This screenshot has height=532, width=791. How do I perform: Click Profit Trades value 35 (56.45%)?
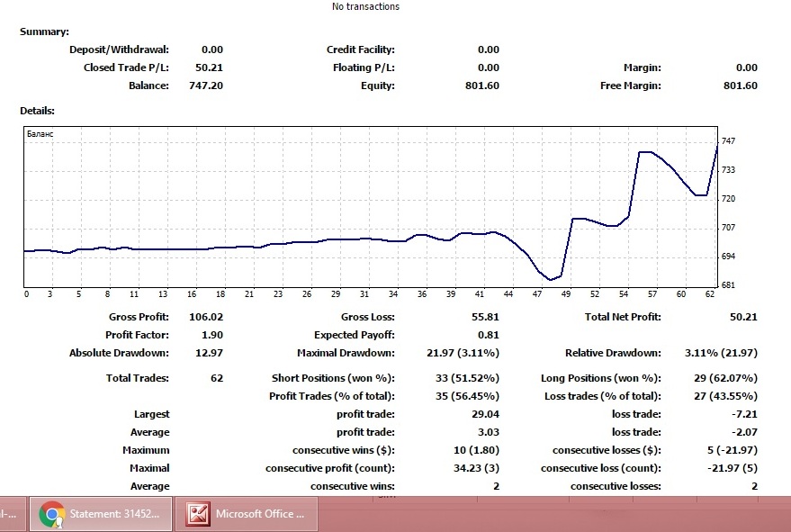pos(467,396)
